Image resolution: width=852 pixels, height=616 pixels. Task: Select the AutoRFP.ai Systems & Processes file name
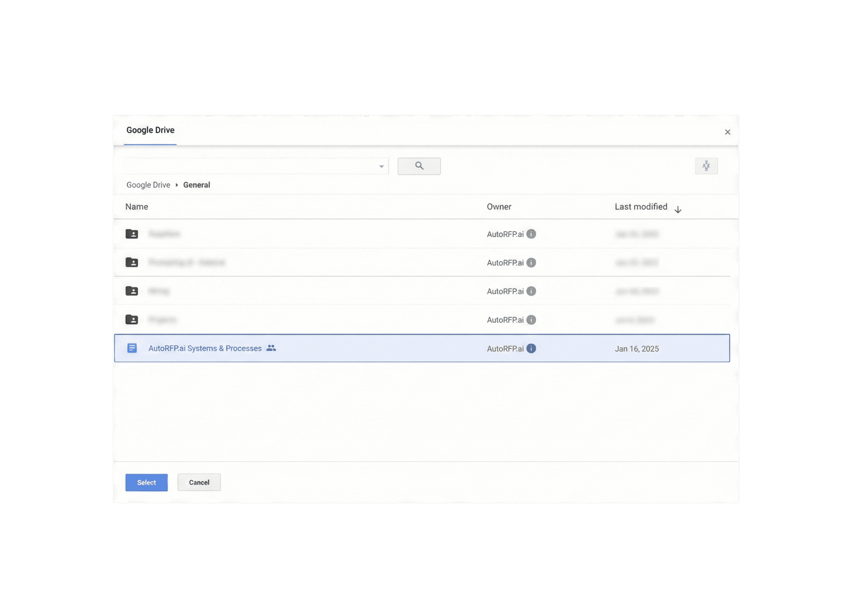coord(205,348)
